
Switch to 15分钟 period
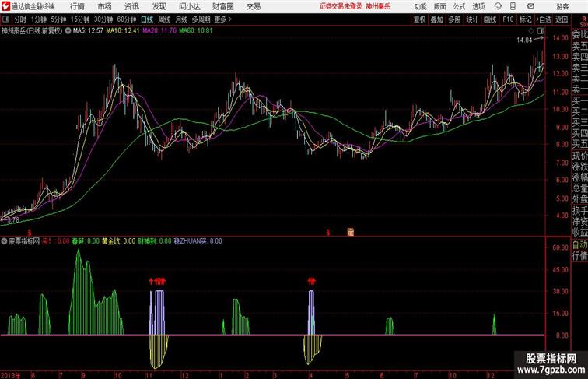[80, 19]
